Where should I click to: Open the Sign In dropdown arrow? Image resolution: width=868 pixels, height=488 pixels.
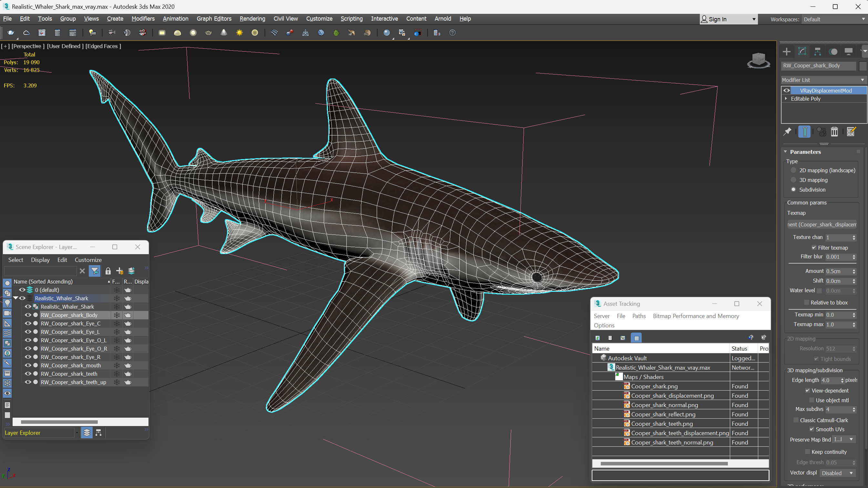click(754, 19)
